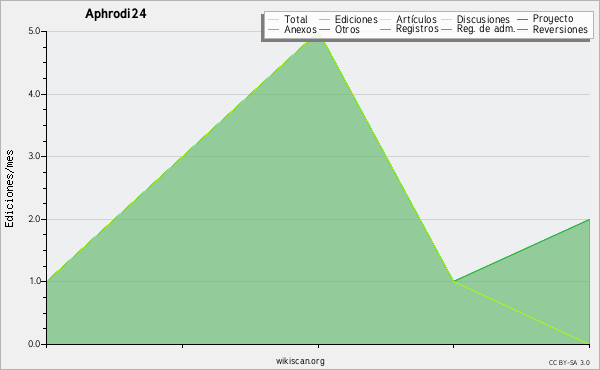Viewport: 600px width, 370px height.
Task: Select the Otros legend label
Action: (x=347, y=29)
